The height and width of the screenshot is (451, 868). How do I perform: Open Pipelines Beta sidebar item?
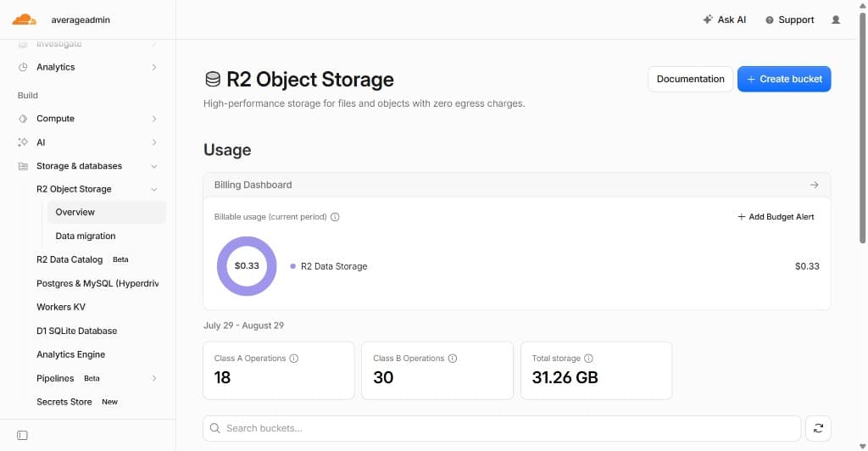[x=68, y=378]
